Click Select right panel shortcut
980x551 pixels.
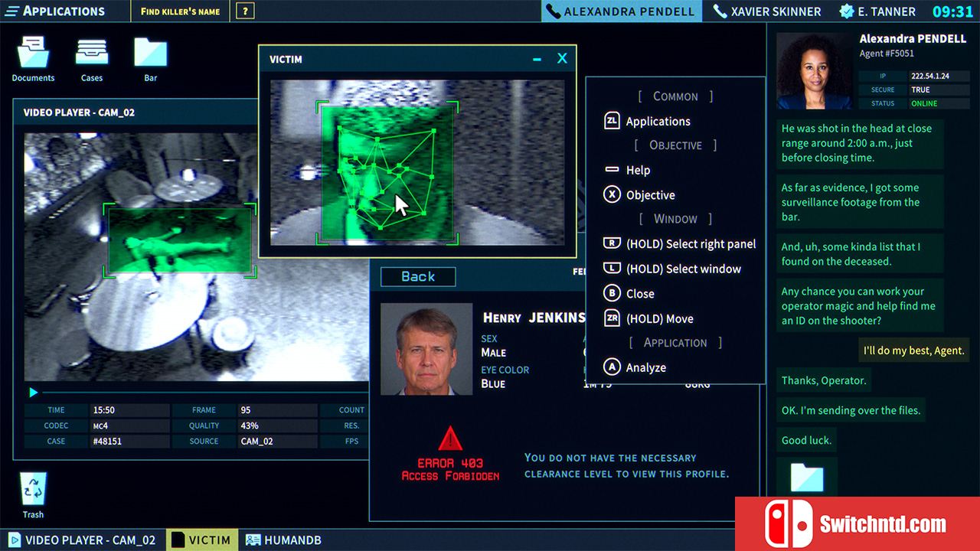(x=680, y=243)
